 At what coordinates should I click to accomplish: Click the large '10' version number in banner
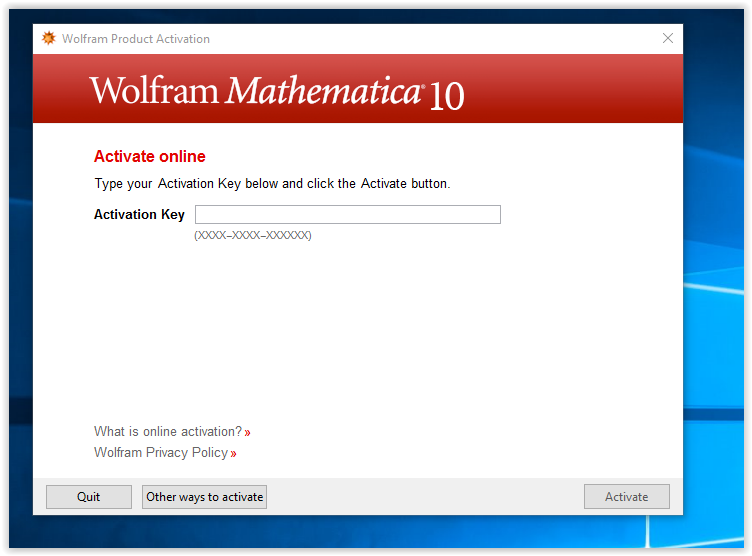pyautogui.click(x=447, y=96)
